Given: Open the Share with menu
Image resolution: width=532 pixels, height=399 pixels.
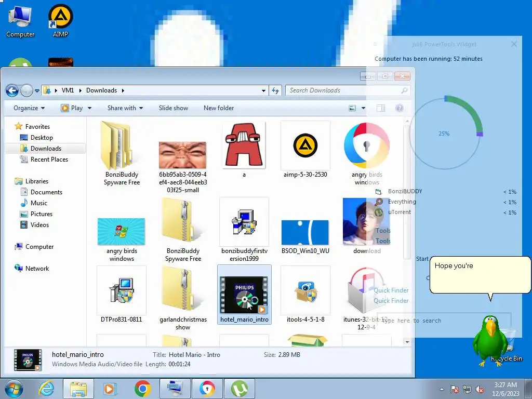Looking at the screenshot, I should 125,108.
